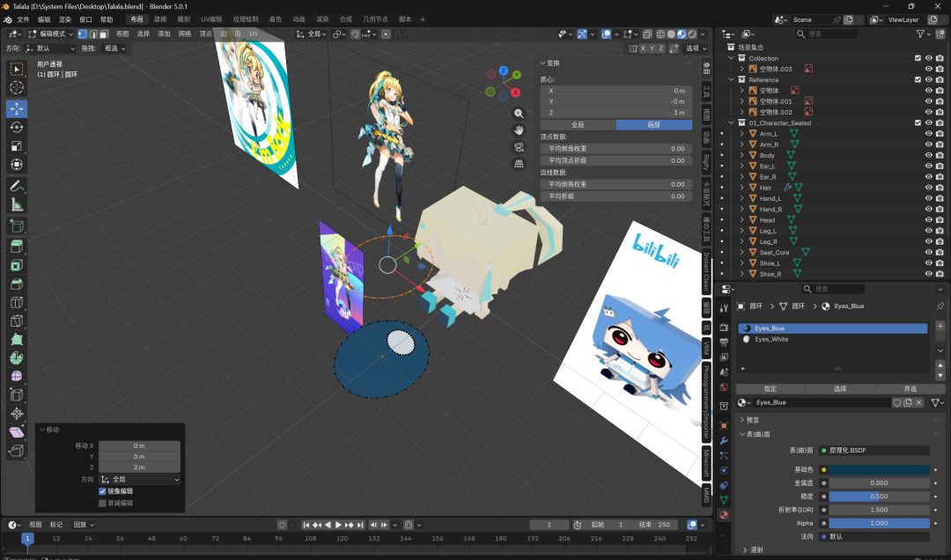Click the 局部 local toggle button
The width and height of the screenshot is (951, 560).
click(x=653, y=124)
